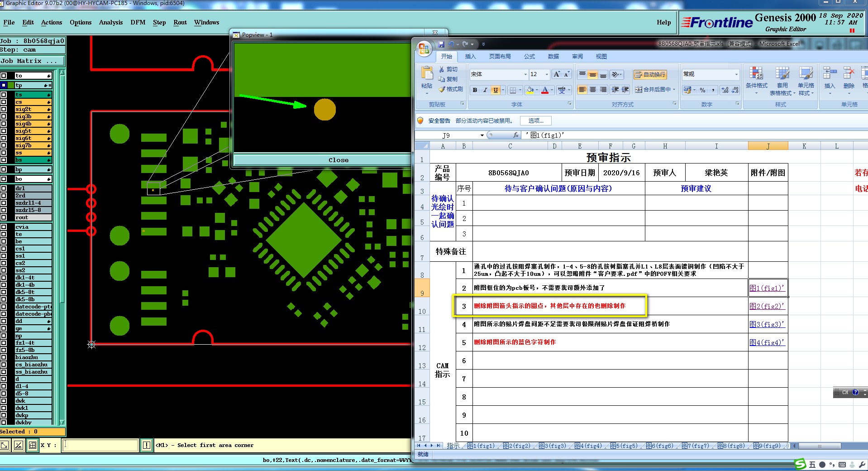
Task: Click the Top Align icon in Excel
Action: (x=582, y=74)
